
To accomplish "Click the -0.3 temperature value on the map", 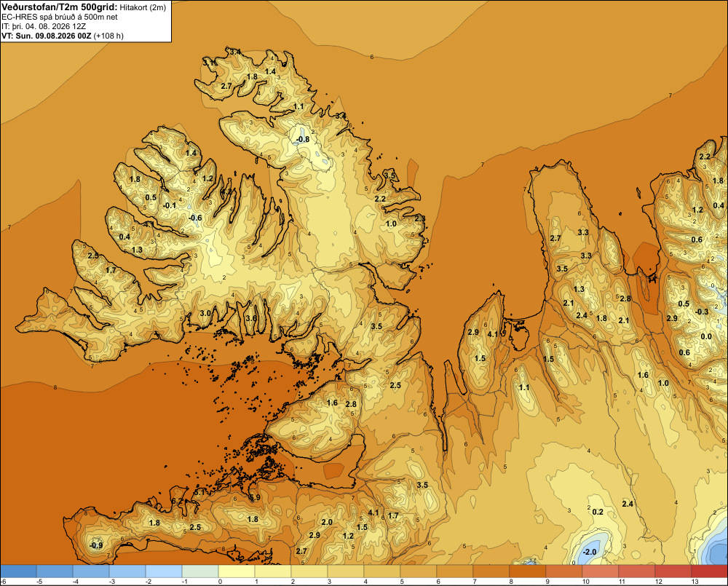I will pos(702,312).
